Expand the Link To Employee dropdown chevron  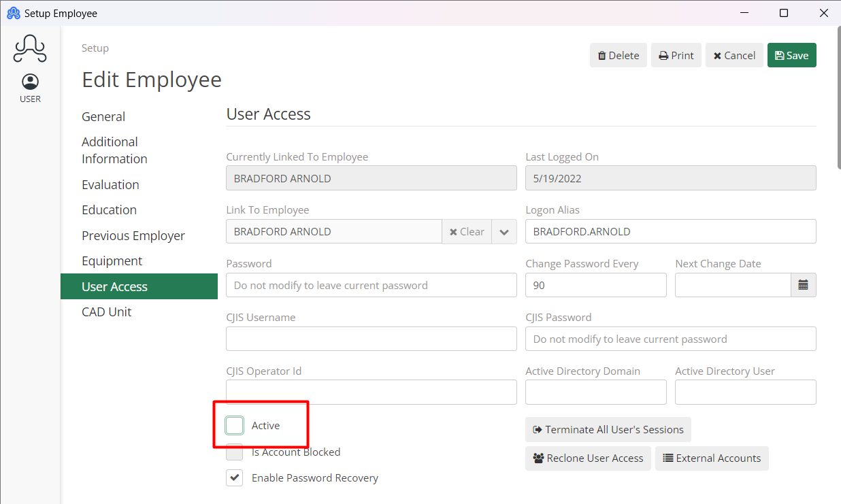point(504,231)
